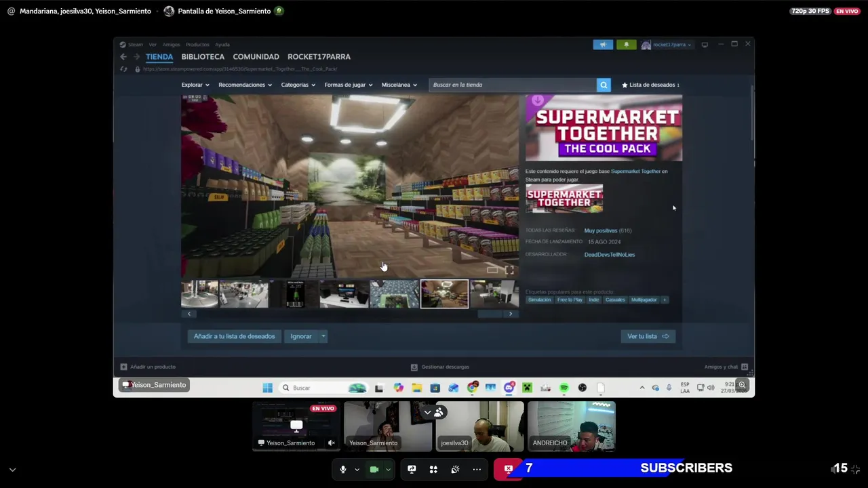Open more options three-dots in call bar
This screenshot has width=868, height=488.
(477, 469)
